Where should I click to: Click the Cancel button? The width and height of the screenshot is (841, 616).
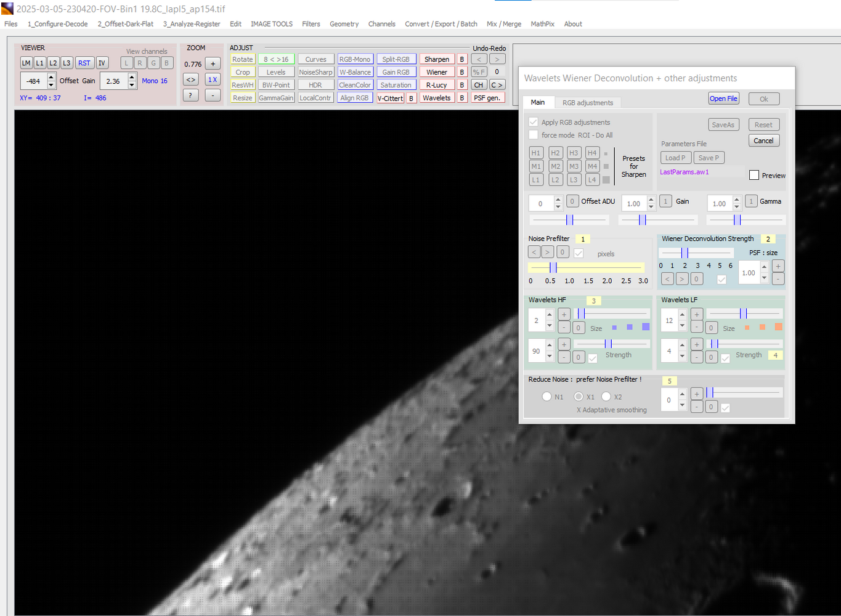[763, 140]
